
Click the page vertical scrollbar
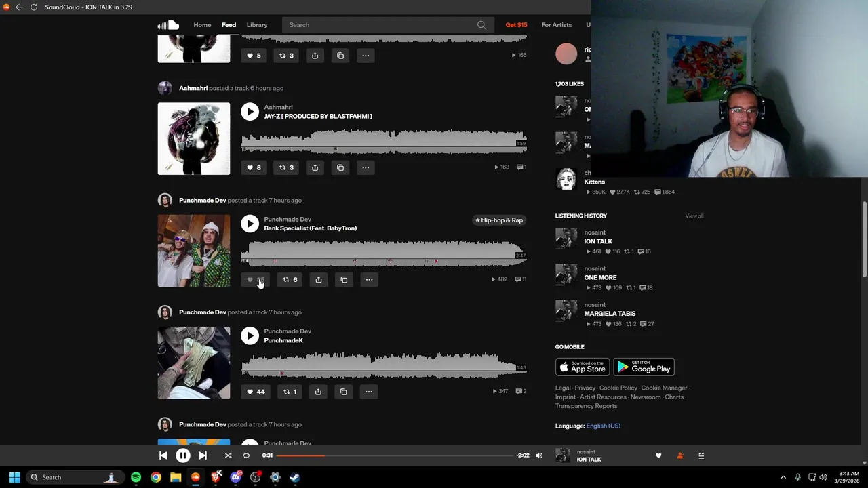pos(864,239)
